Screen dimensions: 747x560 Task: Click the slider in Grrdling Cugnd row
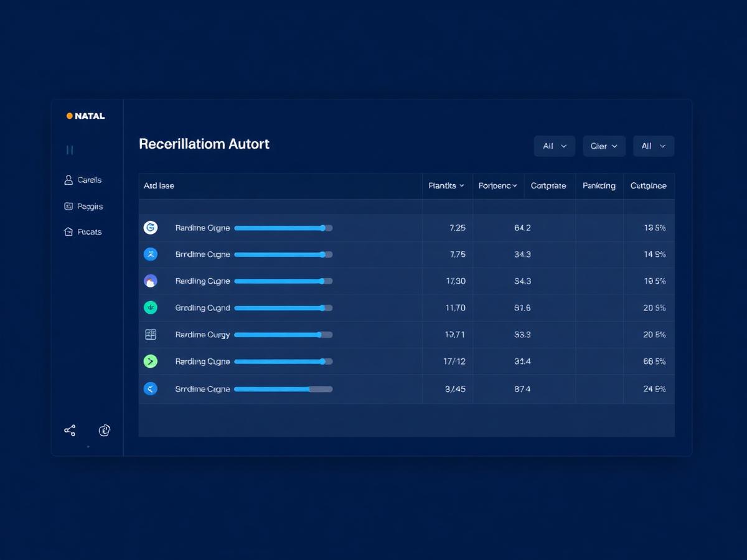[283, 308]
